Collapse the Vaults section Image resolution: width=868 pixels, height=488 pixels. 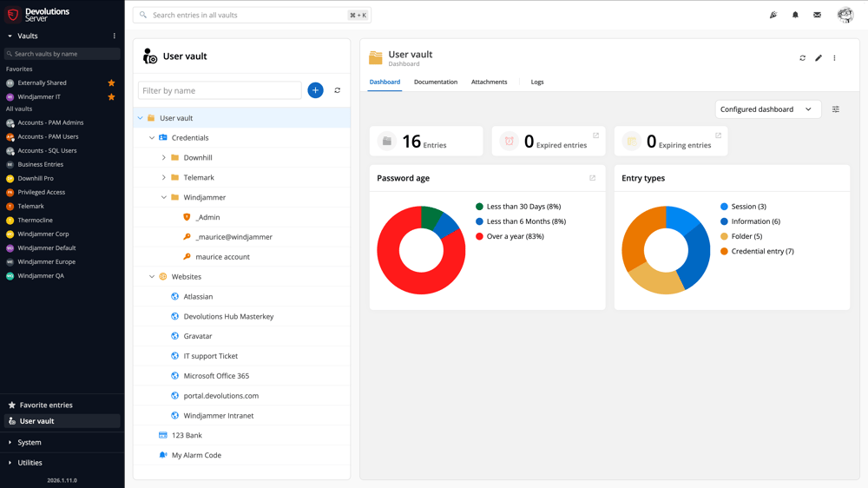point(10,36)
